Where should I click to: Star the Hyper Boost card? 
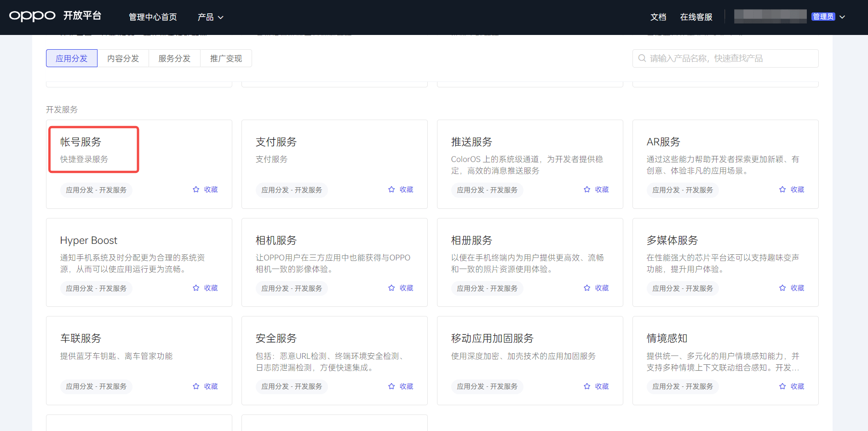pos(196,288)
